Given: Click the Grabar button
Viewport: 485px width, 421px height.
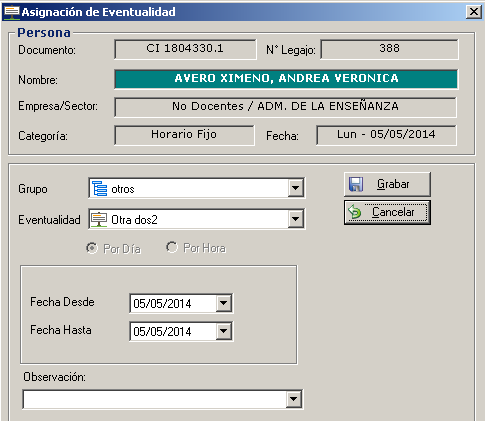Looking at the screenshot, I should tap(387, 184).
